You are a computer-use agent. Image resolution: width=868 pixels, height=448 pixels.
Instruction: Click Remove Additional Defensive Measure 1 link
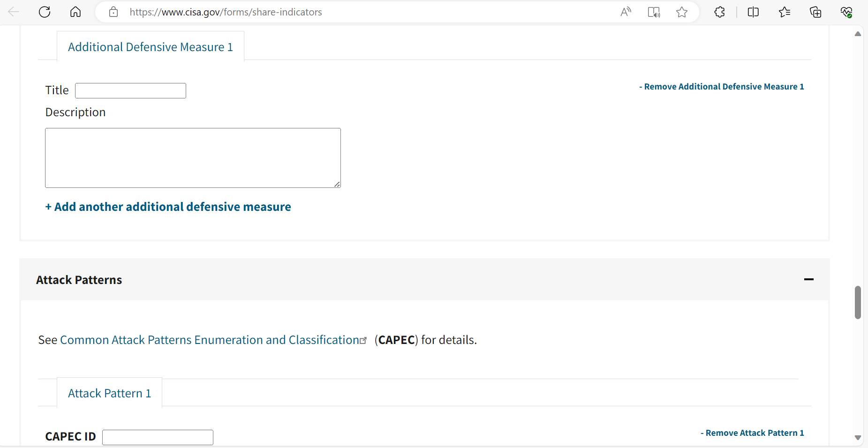tap(721, 87)
